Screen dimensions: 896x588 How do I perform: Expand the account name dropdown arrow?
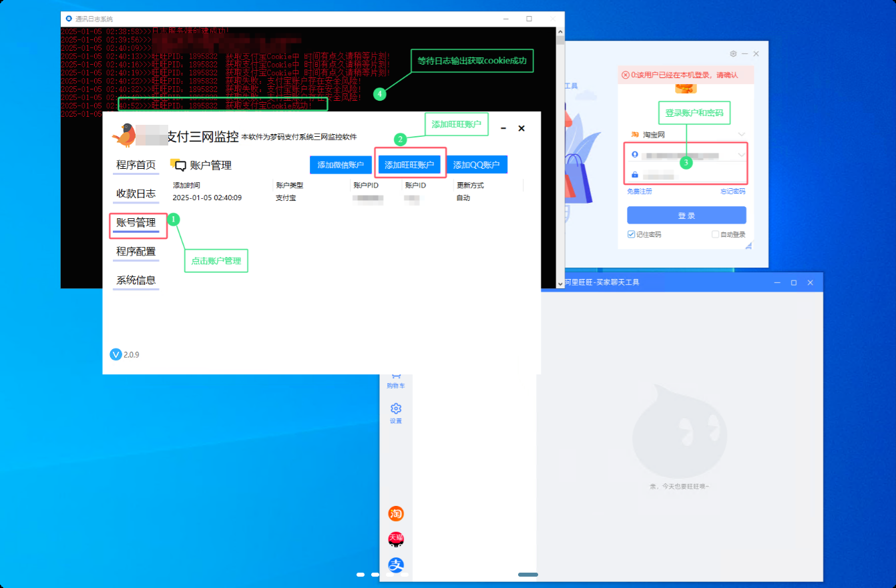[x=741, y=155]
